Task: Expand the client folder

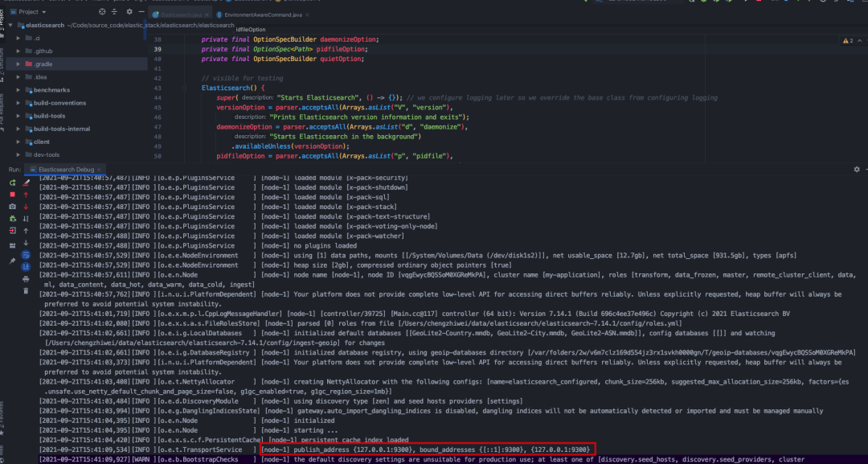Action: tap(18, 142)
